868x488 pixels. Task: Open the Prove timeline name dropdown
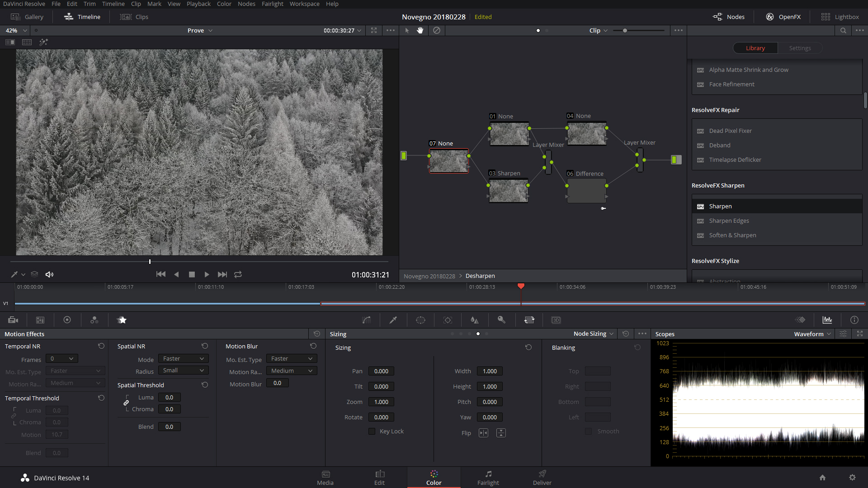point(200,30)
